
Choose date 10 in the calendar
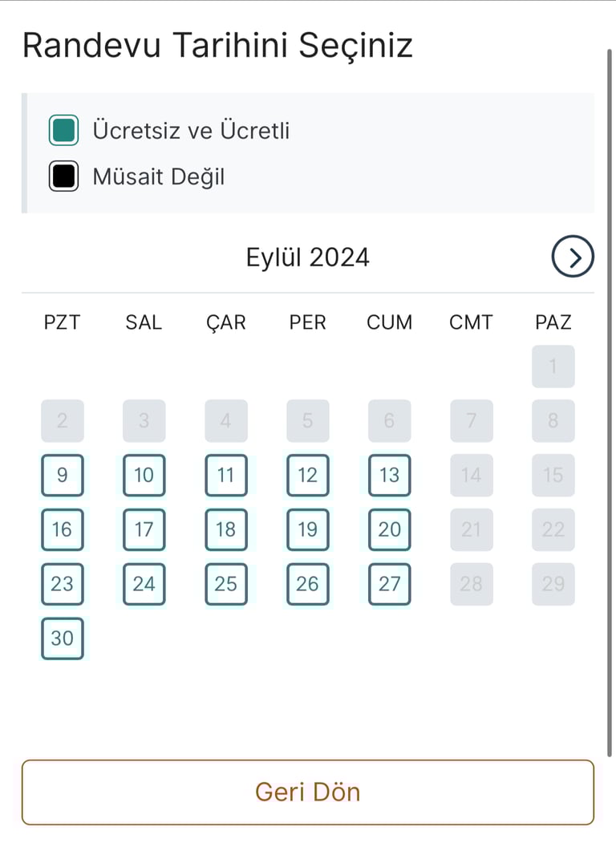(144, 475)
